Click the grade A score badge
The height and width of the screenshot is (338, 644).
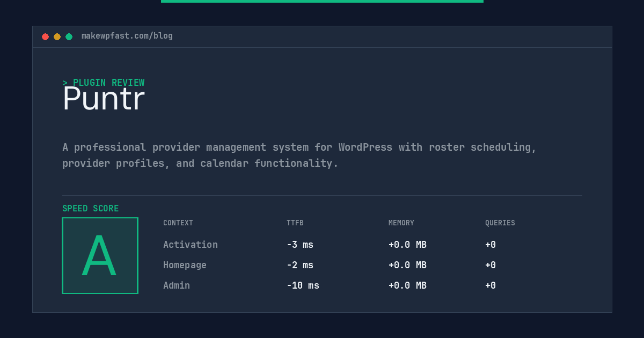[100, 255]
